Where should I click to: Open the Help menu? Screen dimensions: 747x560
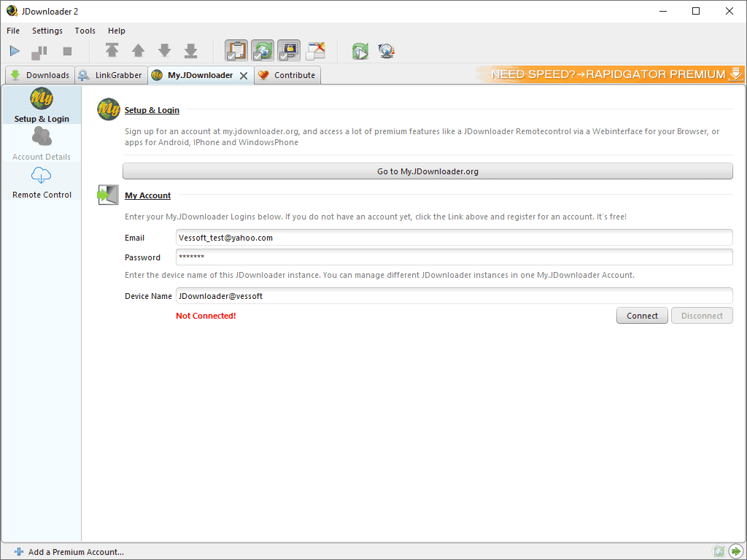click(116, 31)
